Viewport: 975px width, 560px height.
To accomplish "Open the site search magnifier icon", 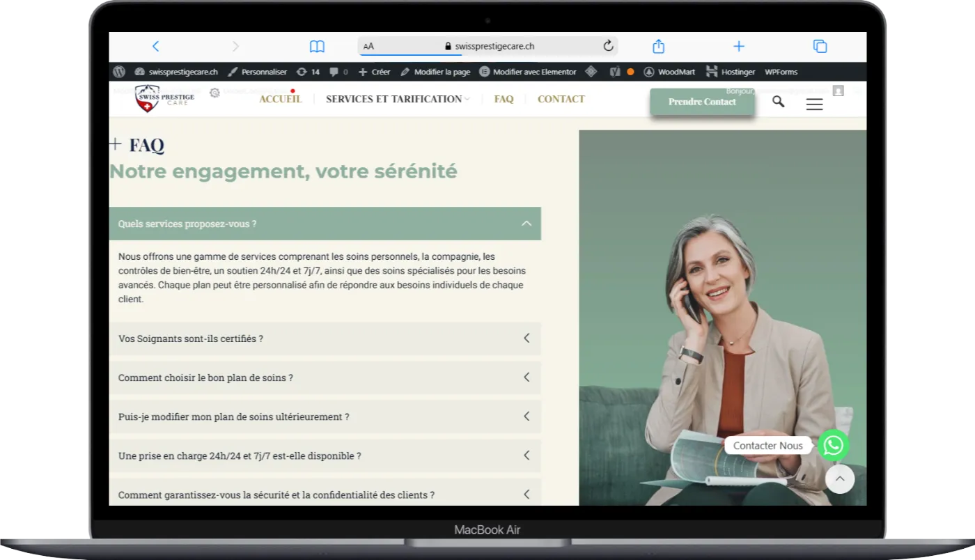I will (778, 102).
